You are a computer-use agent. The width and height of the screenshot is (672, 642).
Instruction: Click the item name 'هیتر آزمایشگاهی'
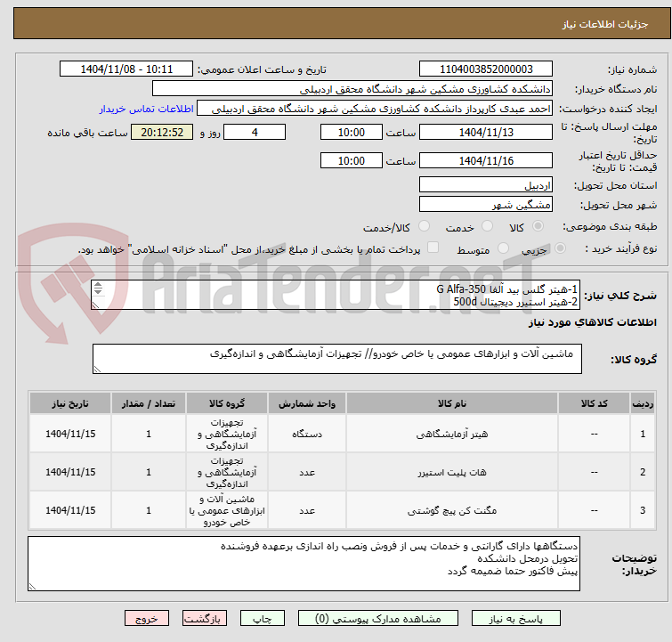tap(452, 434)
